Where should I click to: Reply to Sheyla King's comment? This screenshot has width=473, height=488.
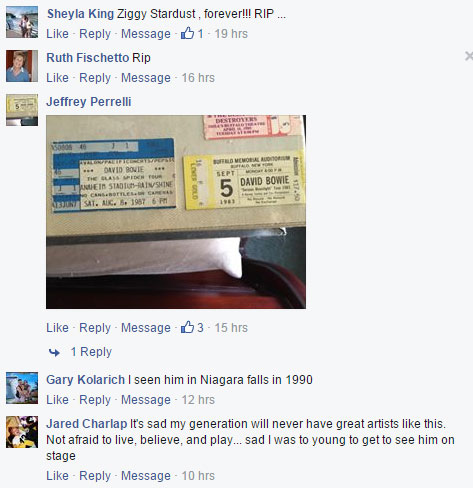(x=95, y=34)
